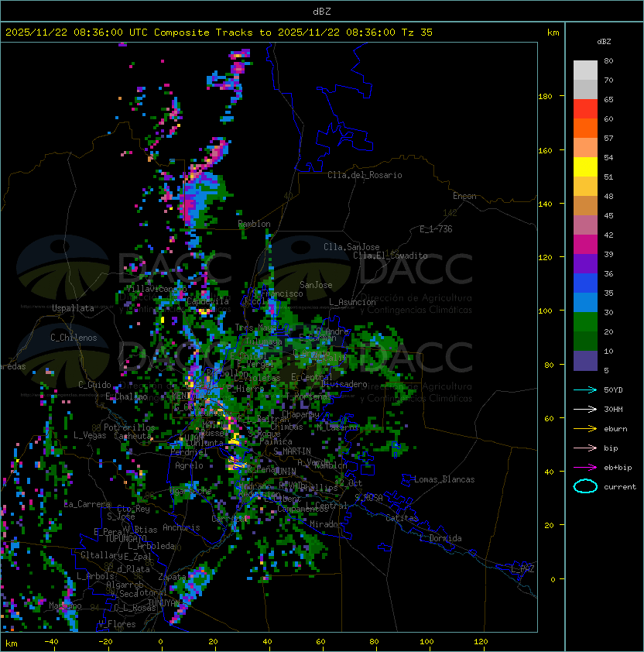The width and height of the screenshot is (644, 652).
Task: Click the 'C_Chilenos' map label
Action: [74, 338]
